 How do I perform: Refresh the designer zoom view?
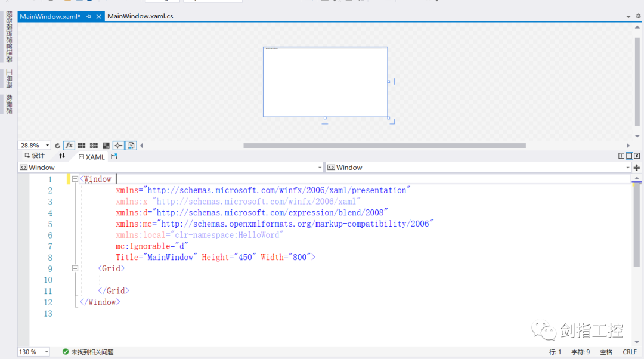click(57, 146)
